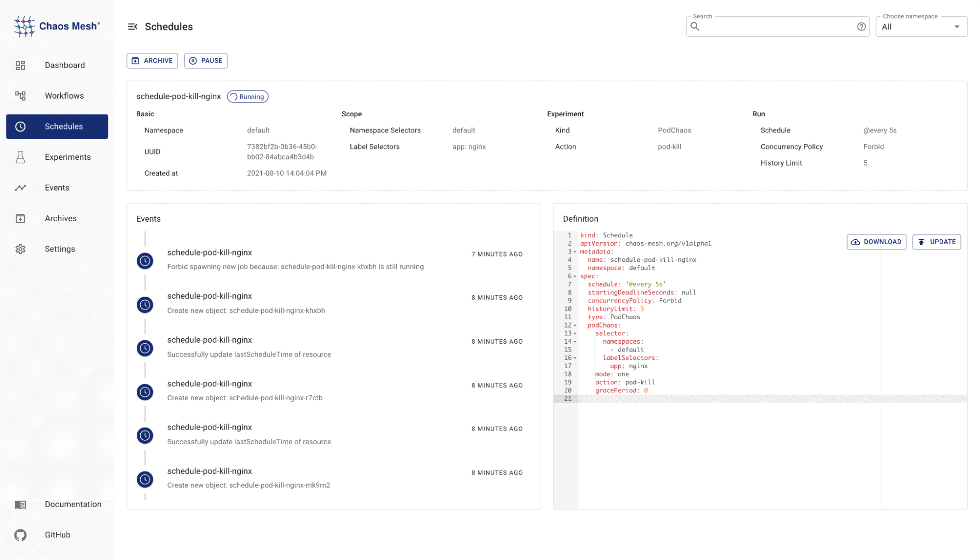Screen dimensions: 980x560
Task: Click the Workflows sidebar icon
Action: tap(20, 96)
